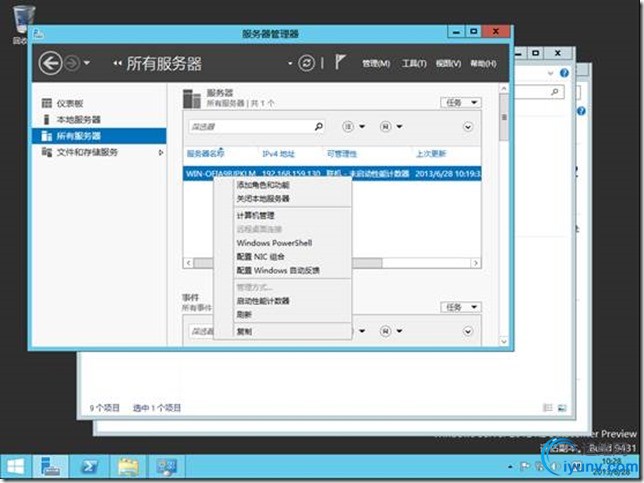Open the 任务 dropdown in events section
Image resolution: width=644 pixels, height=483 pixels.
(460, 307)
